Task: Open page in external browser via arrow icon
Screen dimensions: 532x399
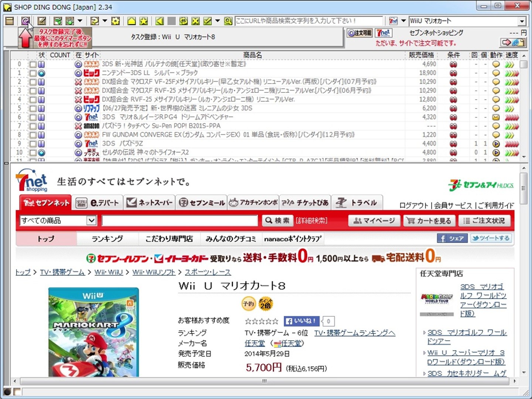Action: click(513, 42)
